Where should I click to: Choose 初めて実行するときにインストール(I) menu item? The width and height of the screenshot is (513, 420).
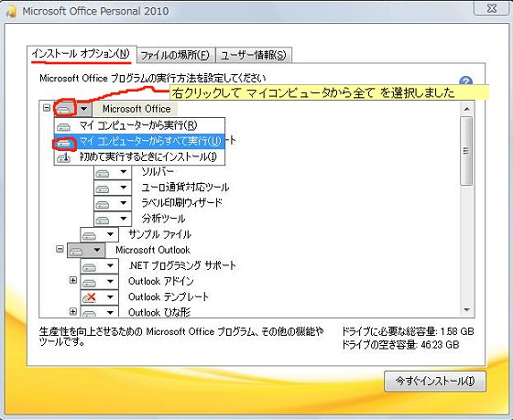pyautogui.click(x=139, y=157)
